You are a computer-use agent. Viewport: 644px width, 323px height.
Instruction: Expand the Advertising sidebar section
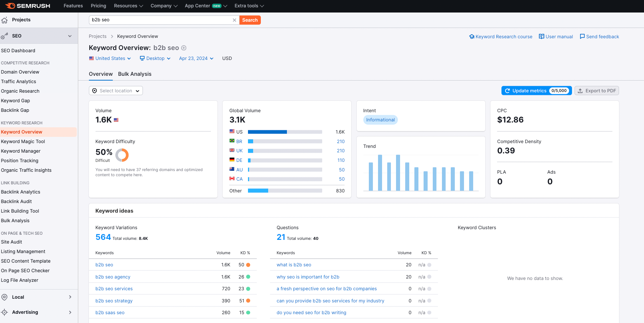70,312
